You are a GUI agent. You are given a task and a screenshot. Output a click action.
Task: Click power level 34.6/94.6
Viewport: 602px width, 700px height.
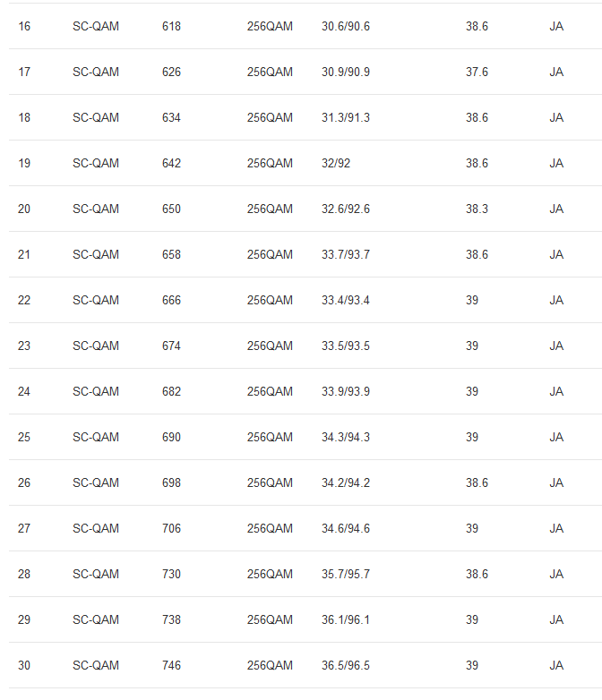346,529
